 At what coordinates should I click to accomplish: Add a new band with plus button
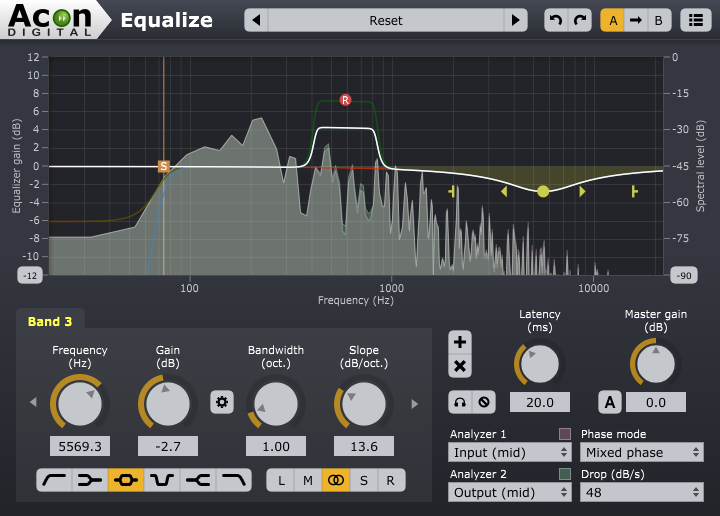460,342
